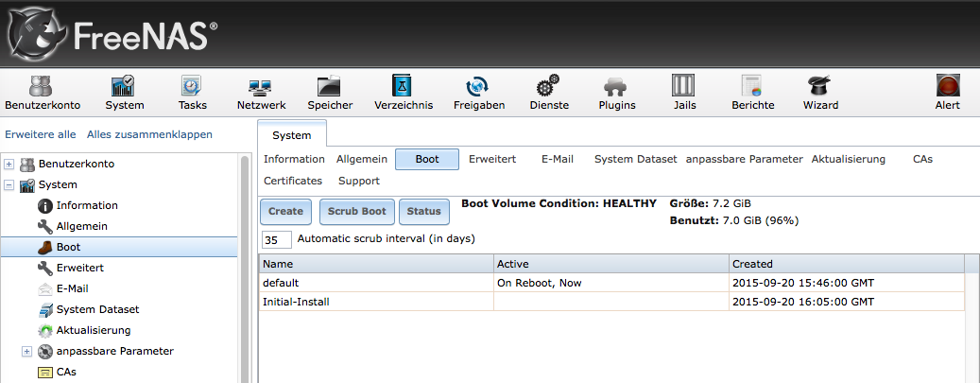Open the Dienste gears icon
Image resolution: width=980 pixels, height=383 pixels.
point(549,86)
